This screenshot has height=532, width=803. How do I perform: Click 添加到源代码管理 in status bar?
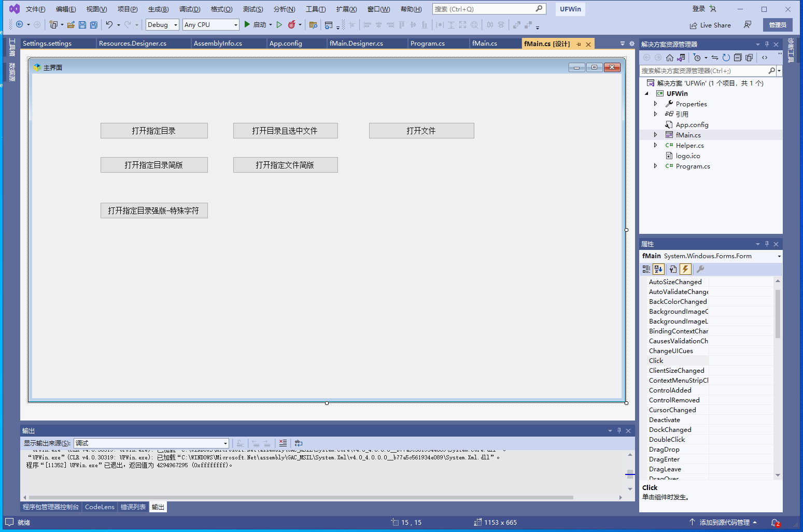(724, 523)
